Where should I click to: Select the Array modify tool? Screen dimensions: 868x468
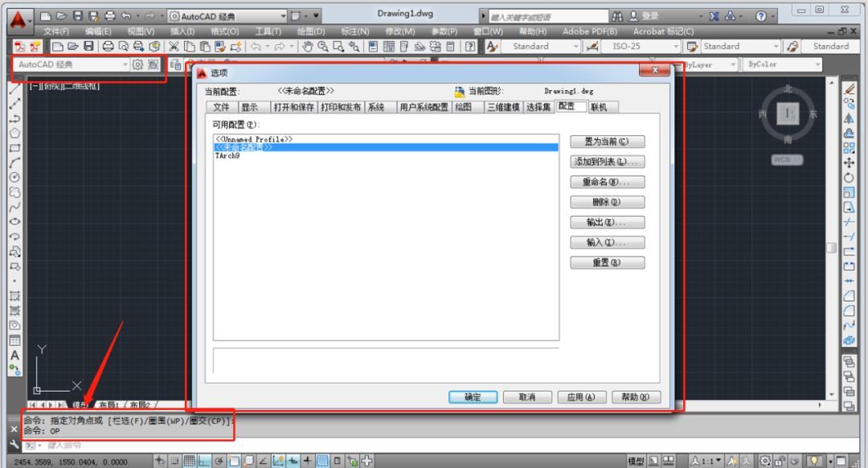(x=850, y=148)
